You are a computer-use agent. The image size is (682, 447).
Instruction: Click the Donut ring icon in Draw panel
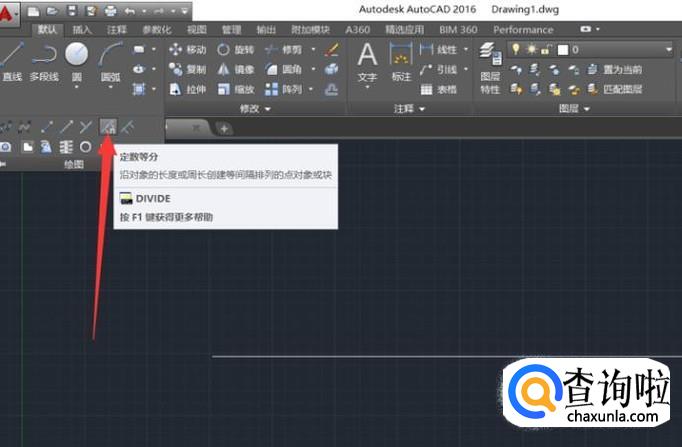pyautogui.click(x=86, y=147)
